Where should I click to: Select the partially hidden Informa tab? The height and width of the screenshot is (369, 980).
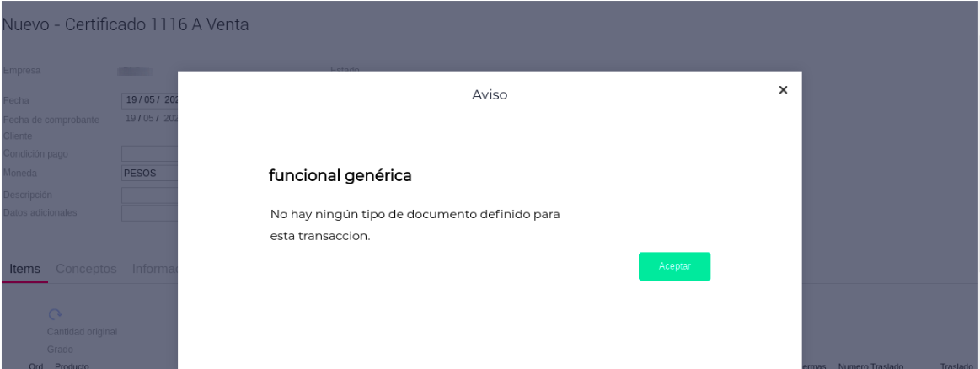[154, 269]
